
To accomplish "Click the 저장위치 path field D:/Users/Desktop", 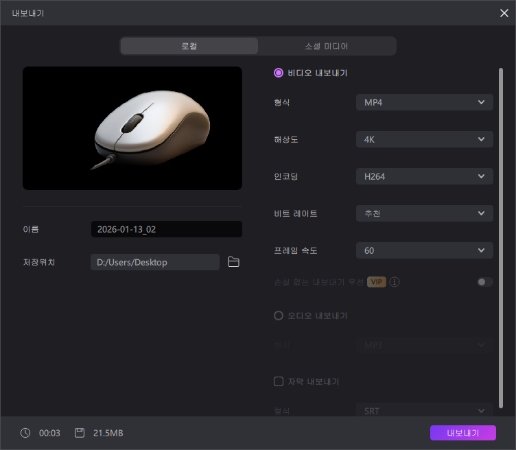I will pos(155,262).
